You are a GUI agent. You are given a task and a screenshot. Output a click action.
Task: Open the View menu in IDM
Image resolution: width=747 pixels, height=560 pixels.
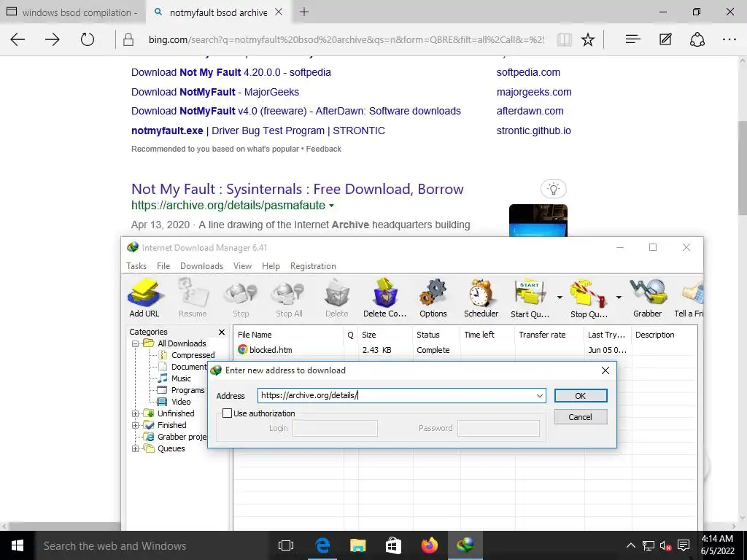tap(242, 266)
